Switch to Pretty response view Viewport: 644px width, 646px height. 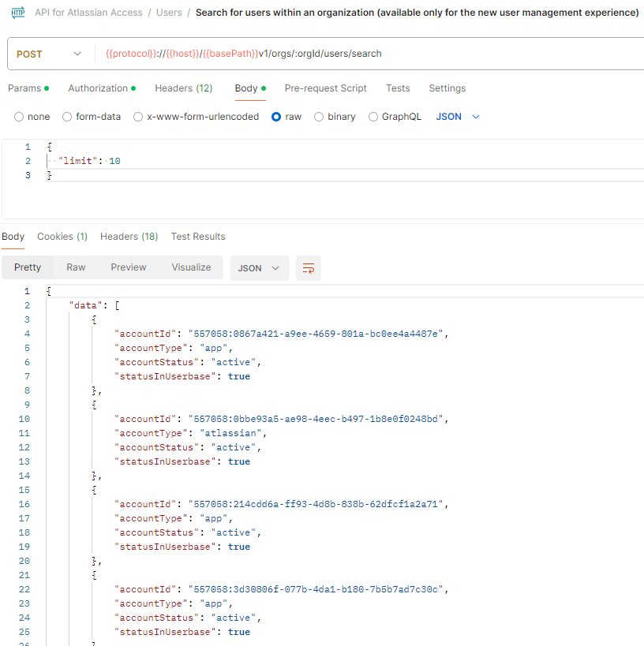click(28, 267)
